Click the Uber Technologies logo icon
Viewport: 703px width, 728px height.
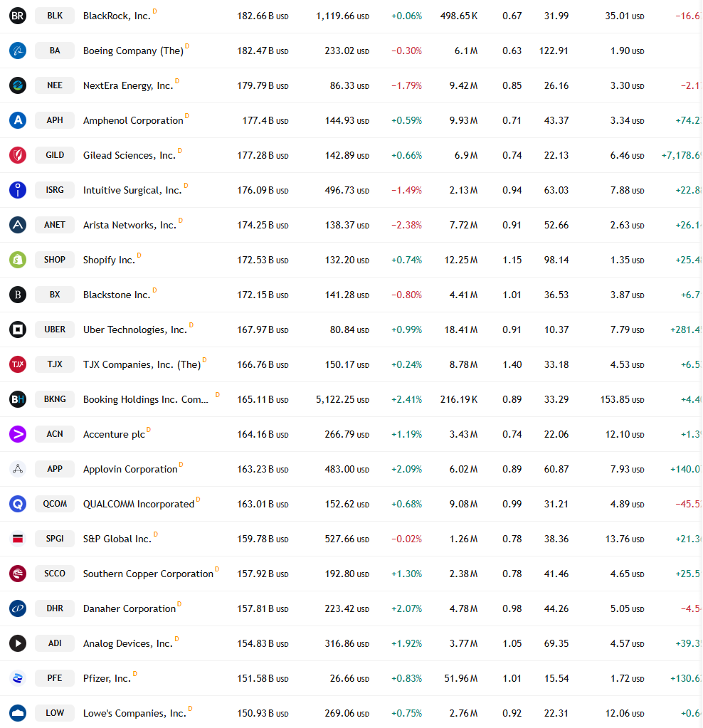coord(18,329)
